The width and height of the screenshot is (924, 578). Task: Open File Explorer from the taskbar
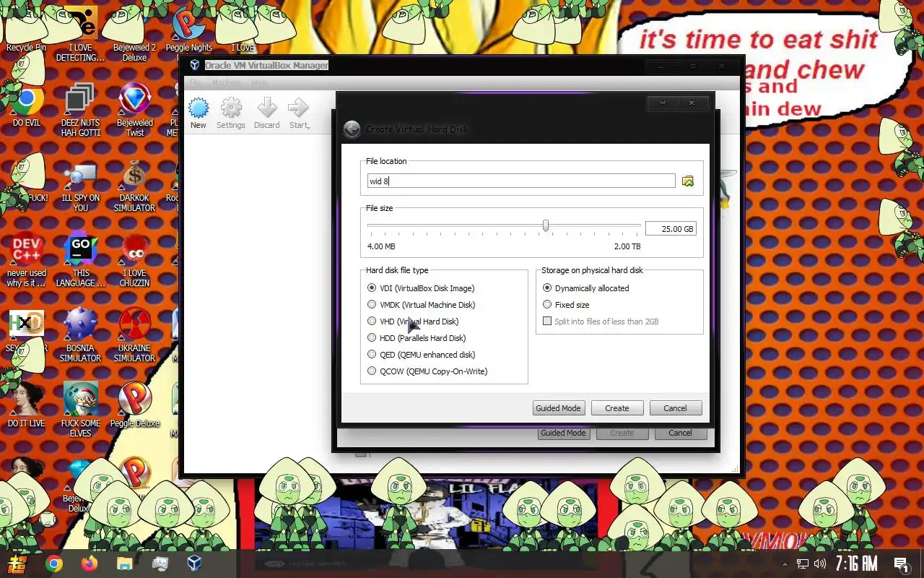(124, 564)
